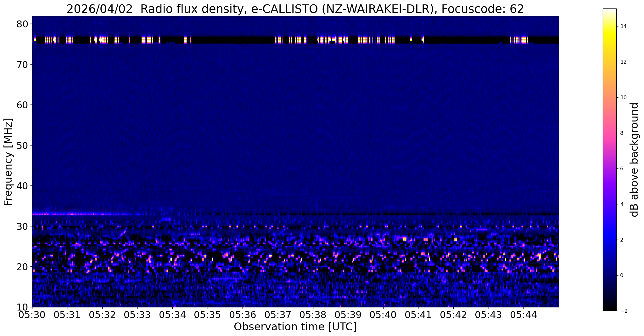Click the plot title text about e-CALLISTO
This screenshot has height=336, width=644.
[x=295, y=9]
